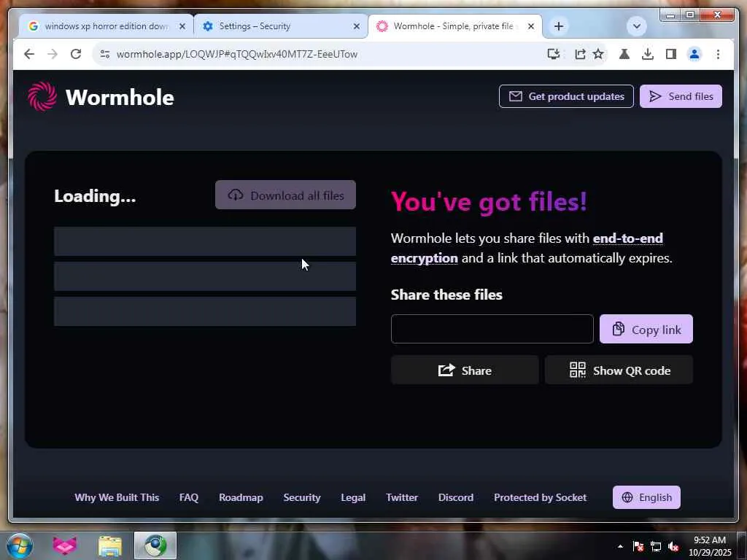Click the share page icon in address bar
Screen dimensions: 747x560
[x=580, y=54]
